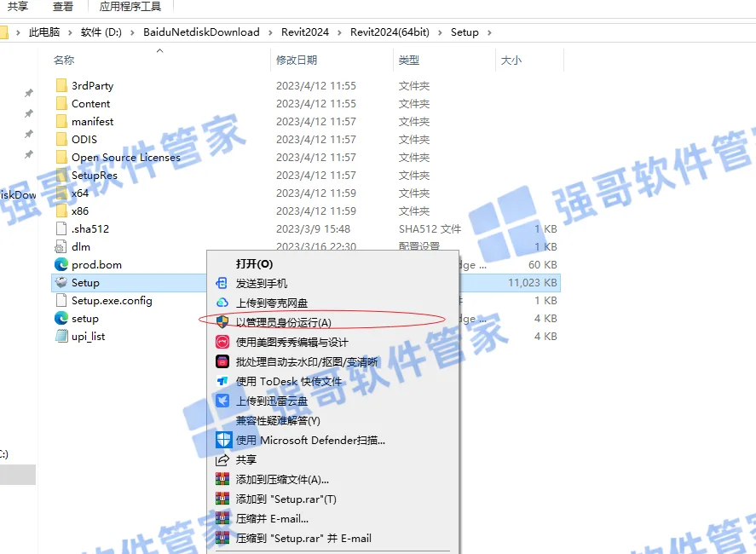The width and height of the screenshot is (756, 554).
Task: Click the ToDesk icon
Action: click(x=222, y=381)
